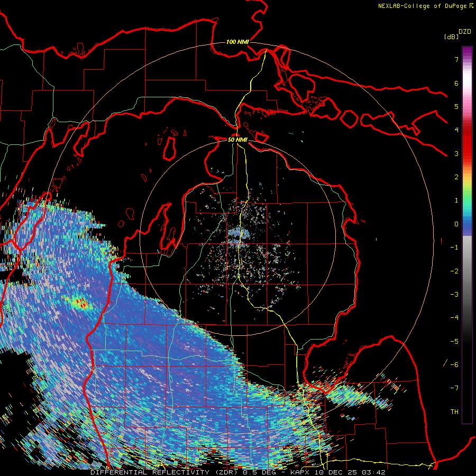This screenshot has width=476, height=476.
Task: Pick the "-5" tick label on legend
Action: (454, 342)
